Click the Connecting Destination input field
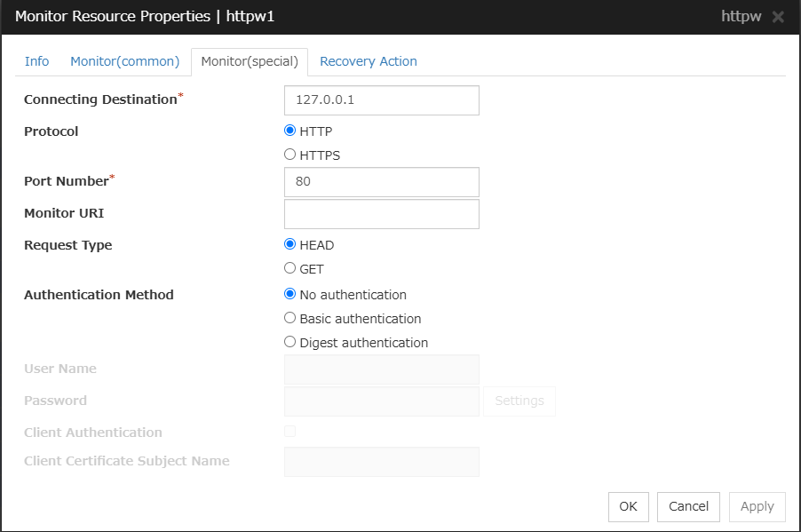 pos(381,100)
